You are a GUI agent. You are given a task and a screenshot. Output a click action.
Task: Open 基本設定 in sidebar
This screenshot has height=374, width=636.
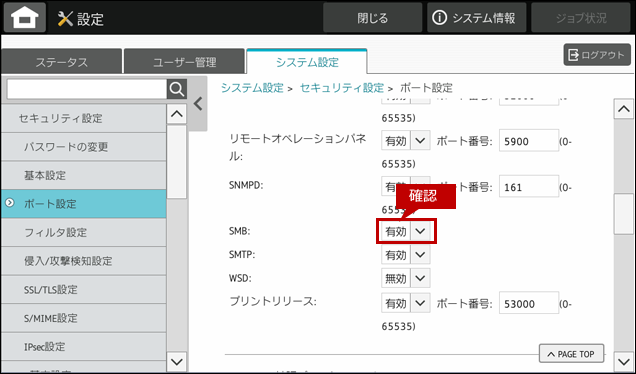(x=84, y=175)
